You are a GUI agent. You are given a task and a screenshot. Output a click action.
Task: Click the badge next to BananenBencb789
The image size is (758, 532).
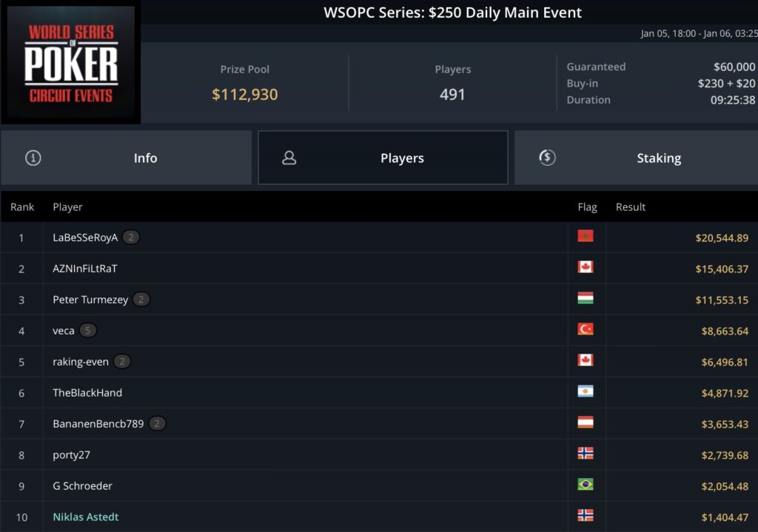click(x=157, y=424)
